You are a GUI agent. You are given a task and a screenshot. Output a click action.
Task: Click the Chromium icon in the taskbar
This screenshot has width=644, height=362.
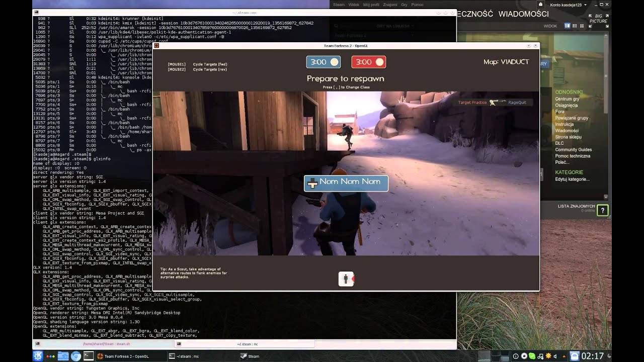click(76, 356)
